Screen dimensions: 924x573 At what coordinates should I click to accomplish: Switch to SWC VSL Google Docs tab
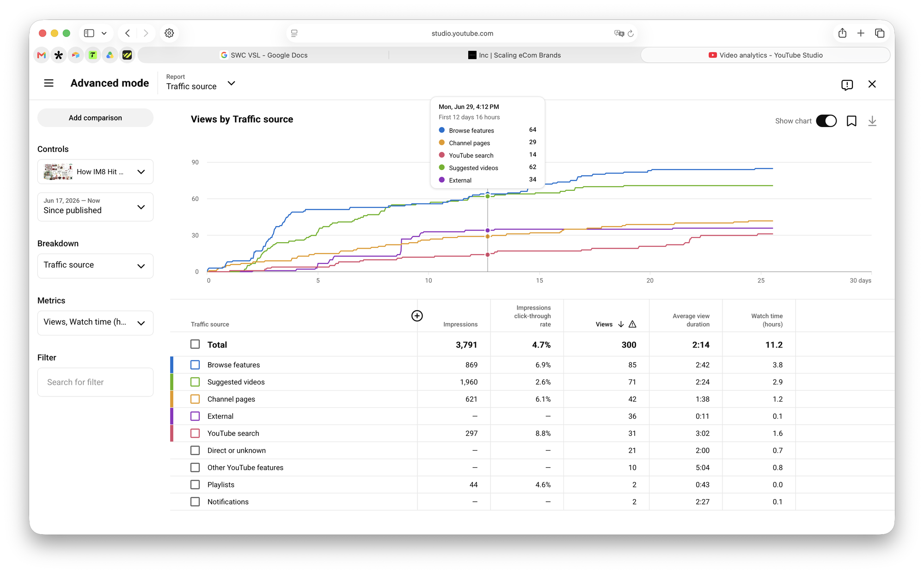[x=264, y=55]
